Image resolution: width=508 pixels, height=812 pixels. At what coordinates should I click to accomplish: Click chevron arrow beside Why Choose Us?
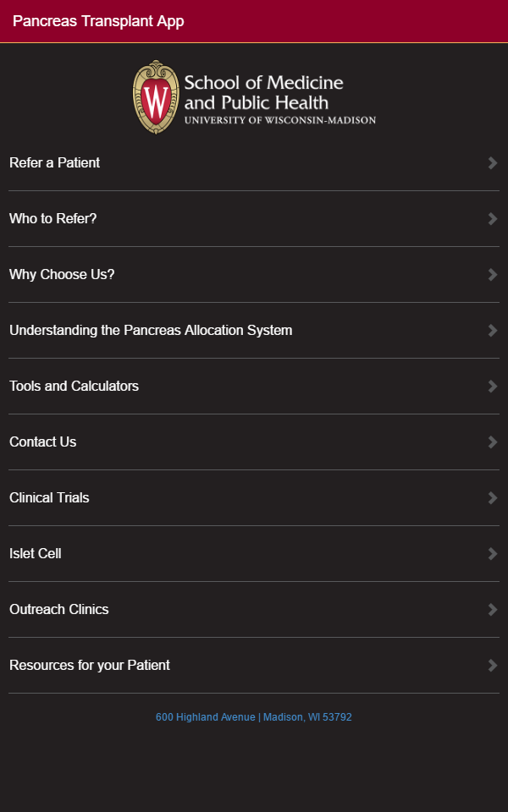pyautogui.click(x=493, y=275)
